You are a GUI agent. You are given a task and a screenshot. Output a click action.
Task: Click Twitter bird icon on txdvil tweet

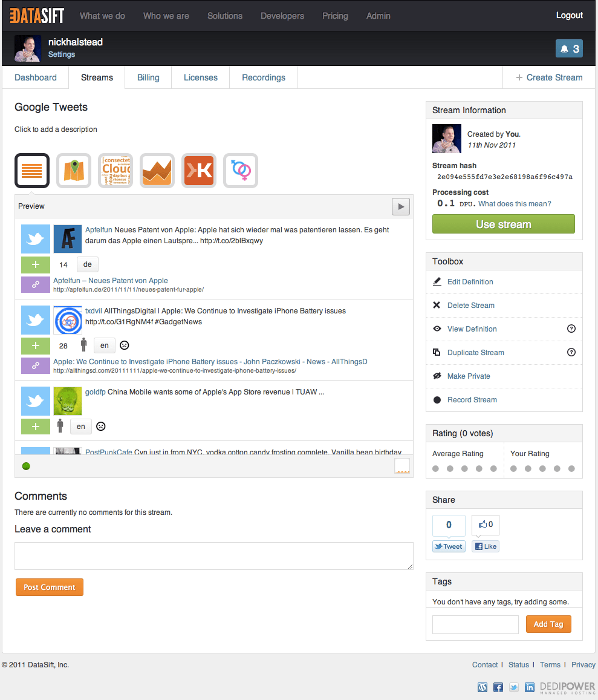tap(36, 320)
